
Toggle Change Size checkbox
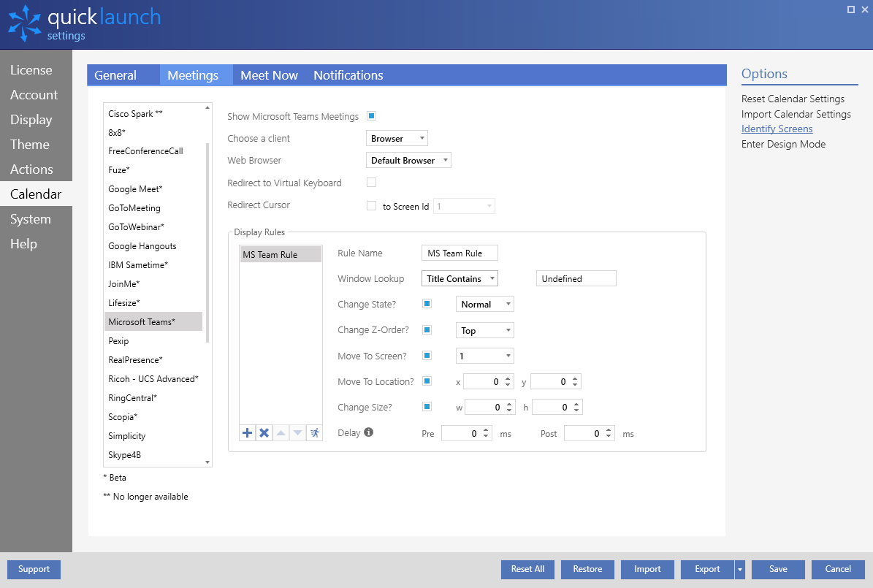coord(427,406)
